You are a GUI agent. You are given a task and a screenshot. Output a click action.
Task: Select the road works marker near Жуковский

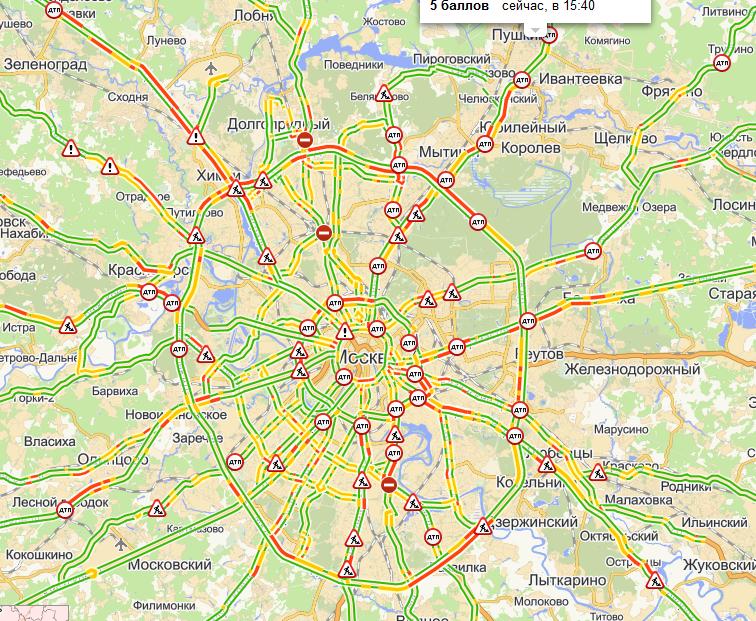655,580
